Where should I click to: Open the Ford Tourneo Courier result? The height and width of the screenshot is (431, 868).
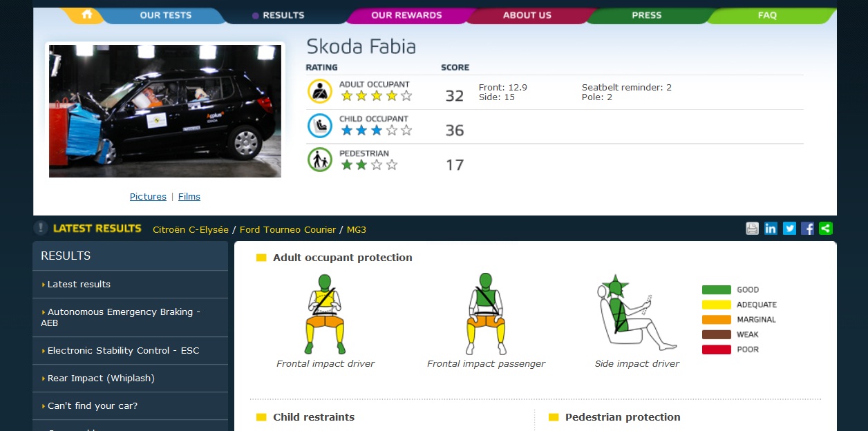[x=287, y=229]
